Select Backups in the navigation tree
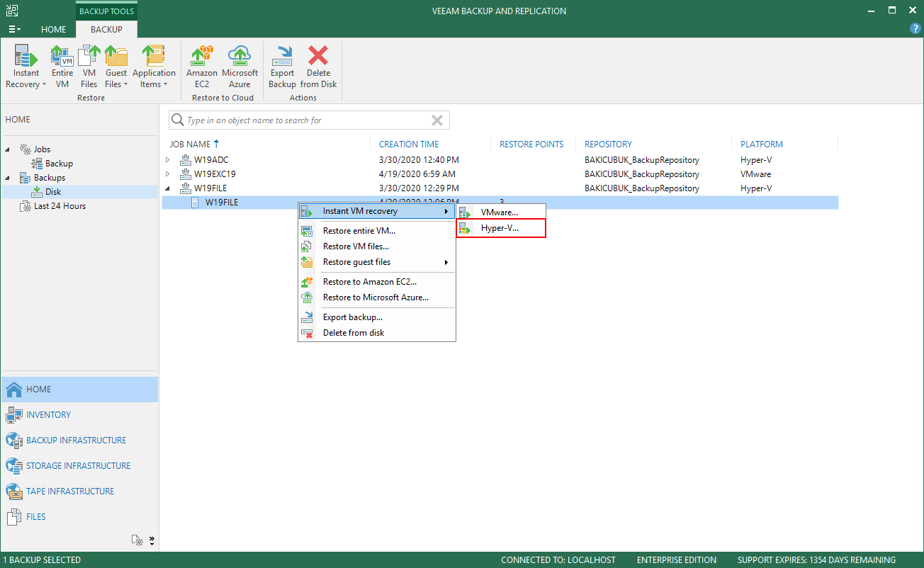The width and height of the screenshot is (924, 568). [x=49, y=178]
